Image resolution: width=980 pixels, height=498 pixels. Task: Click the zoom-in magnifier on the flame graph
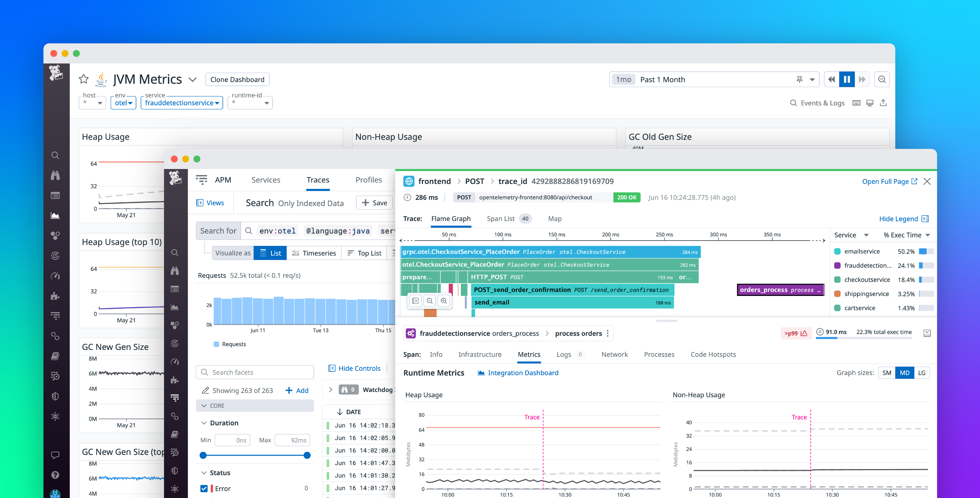[444, 300]
